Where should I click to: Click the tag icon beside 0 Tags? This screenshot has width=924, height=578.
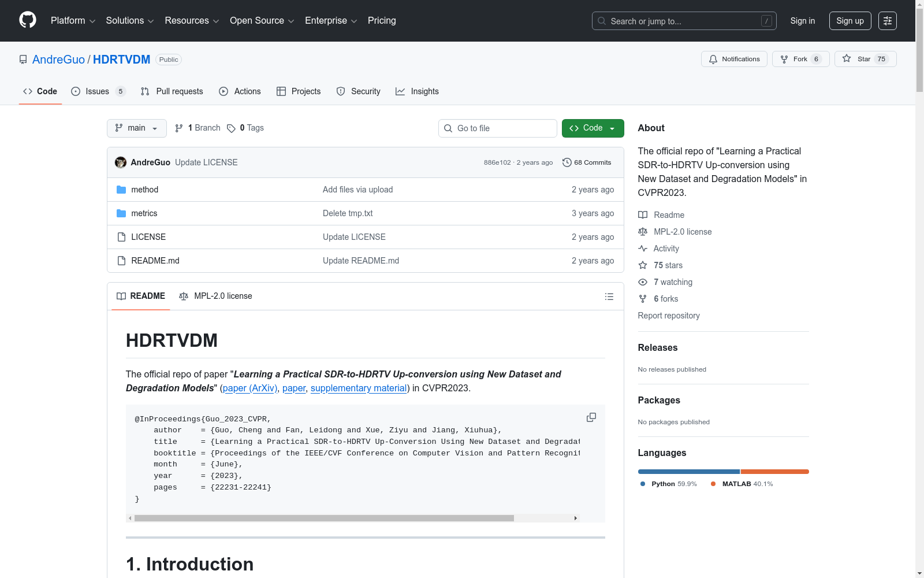[x=231, y=128]
